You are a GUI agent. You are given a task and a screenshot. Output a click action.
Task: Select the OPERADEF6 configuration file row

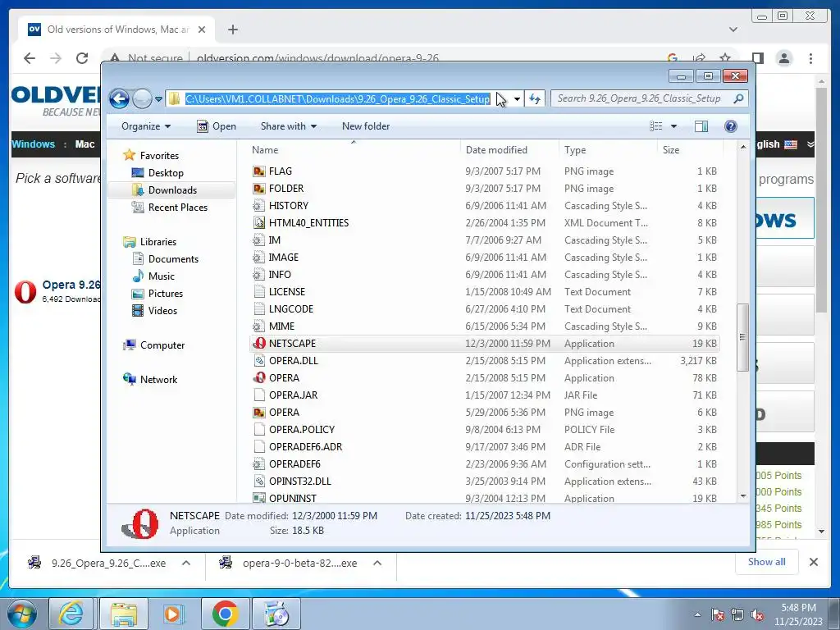[484, 464]
